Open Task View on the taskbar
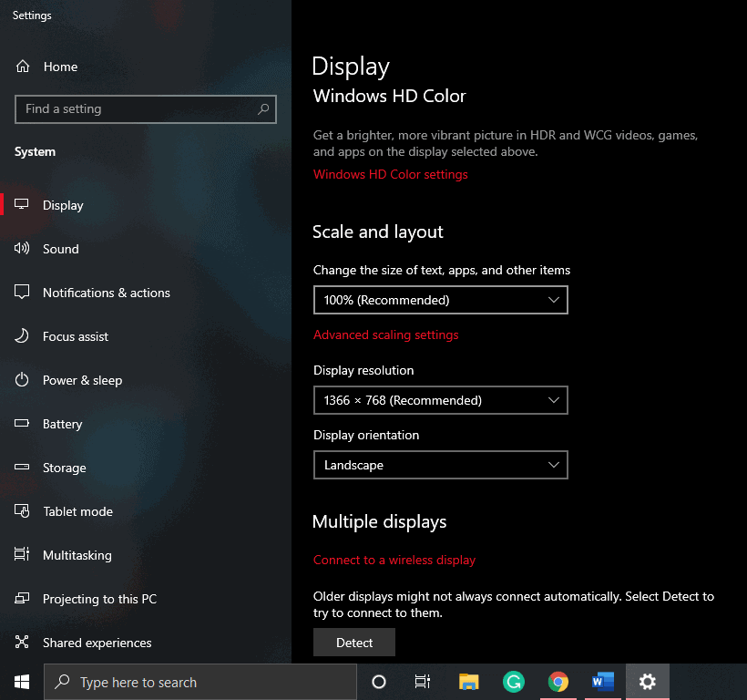 422,682
